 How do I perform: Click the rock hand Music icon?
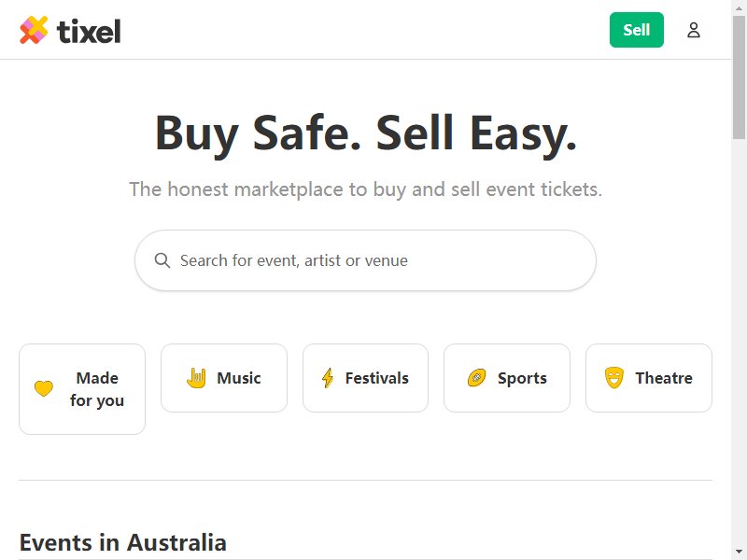[x=196, y=378]
